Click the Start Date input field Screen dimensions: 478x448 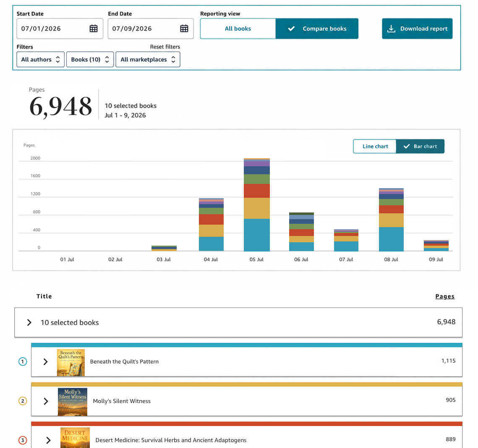(x=60, y=29)
